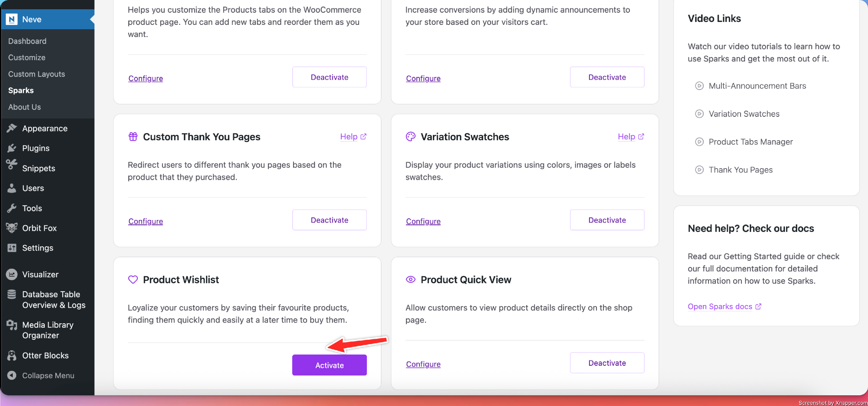This screenshot has width=868, height=406.
Task: Click the Snippets scissors icon
Action: pos(12,165)
